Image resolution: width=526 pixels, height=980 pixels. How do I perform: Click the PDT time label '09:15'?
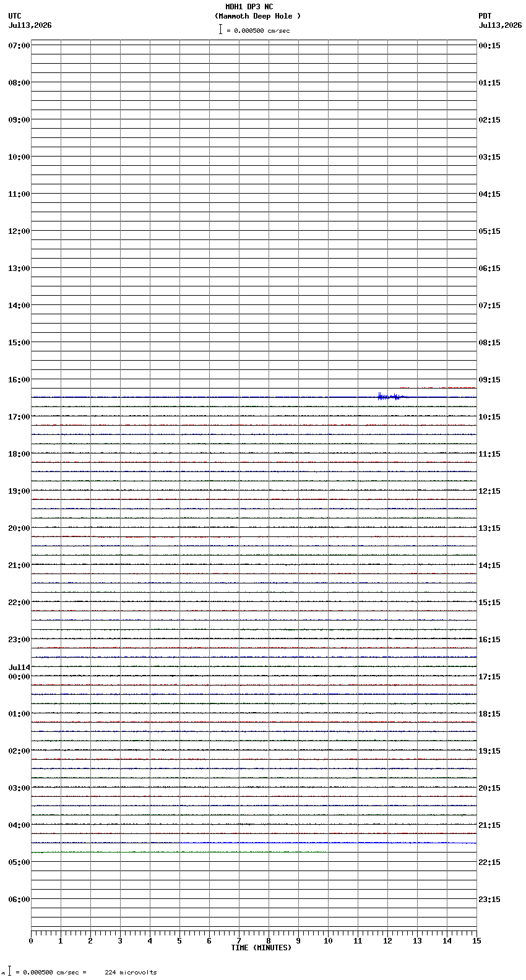coord(489,380)
